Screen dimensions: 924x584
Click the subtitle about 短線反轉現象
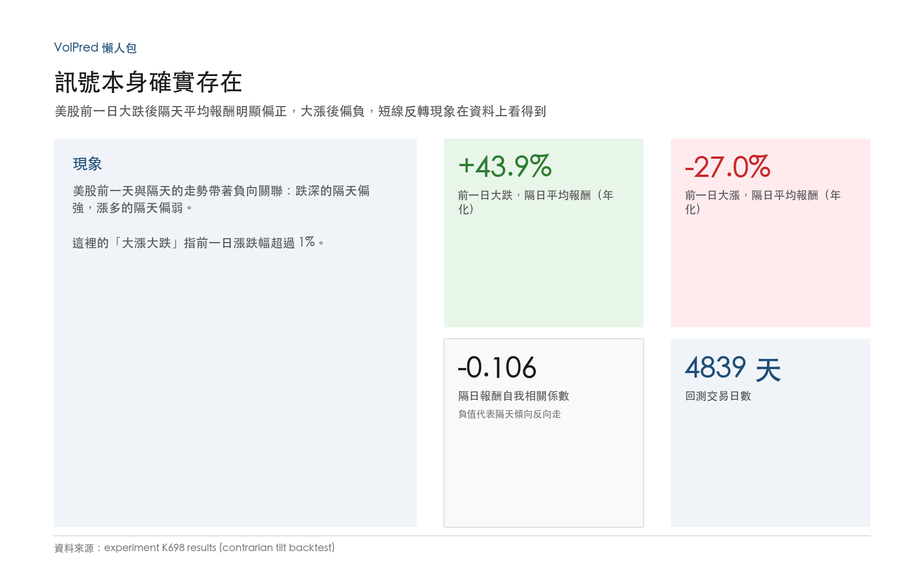(300, 111)
